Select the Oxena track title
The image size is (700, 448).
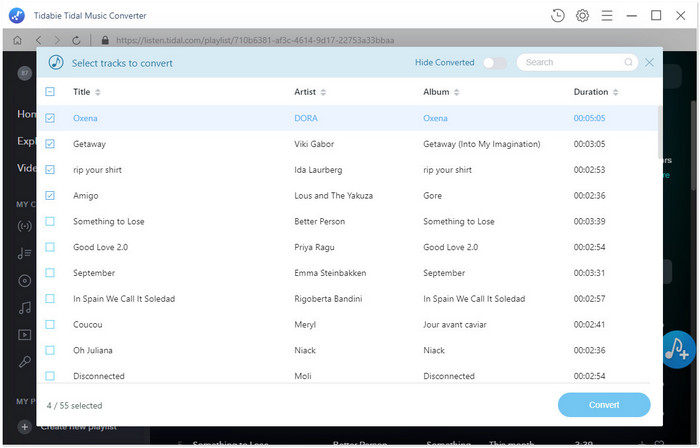tap(85, 118)
